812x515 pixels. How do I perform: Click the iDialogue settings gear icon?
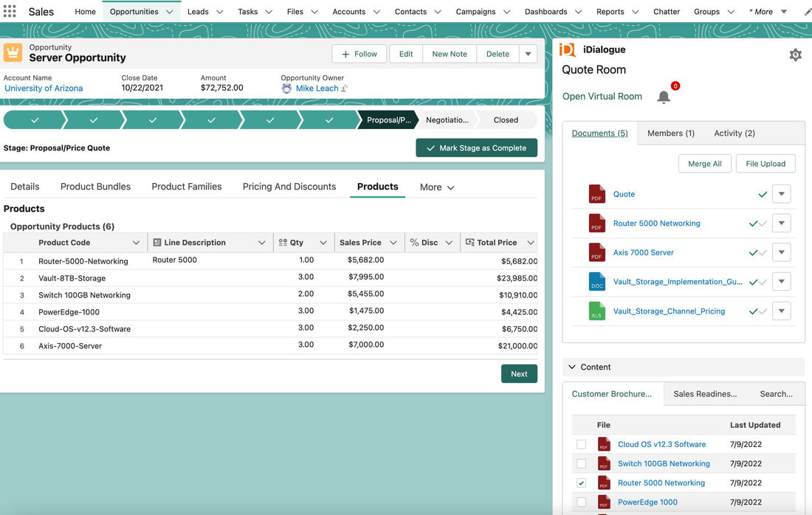coord(796,55)
